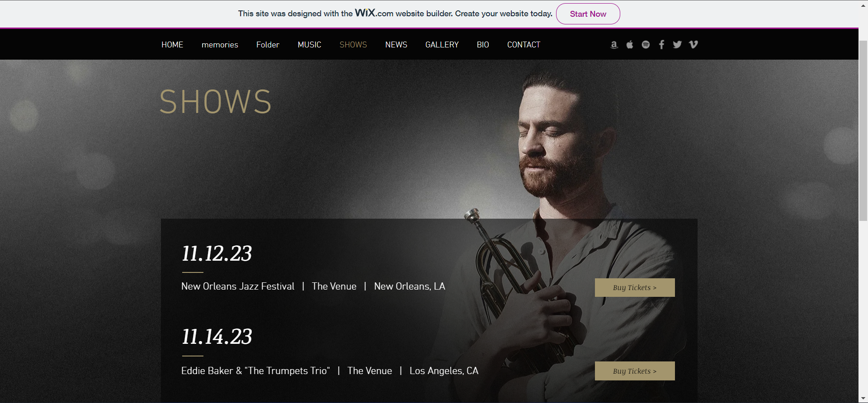The image size is (868, 403).
Task: Open the Spotify icon link
Action: 646,45
